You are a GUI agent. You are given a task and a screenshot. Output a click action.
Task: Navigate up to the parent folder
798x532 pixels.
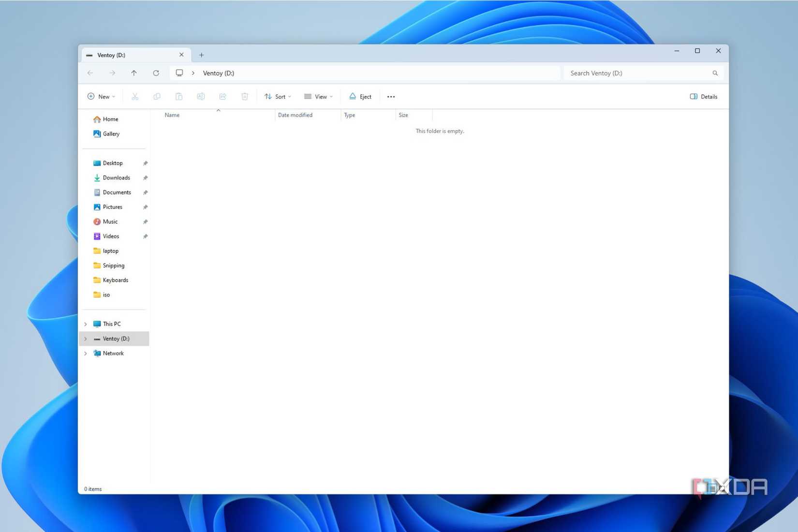pos(134,73)
